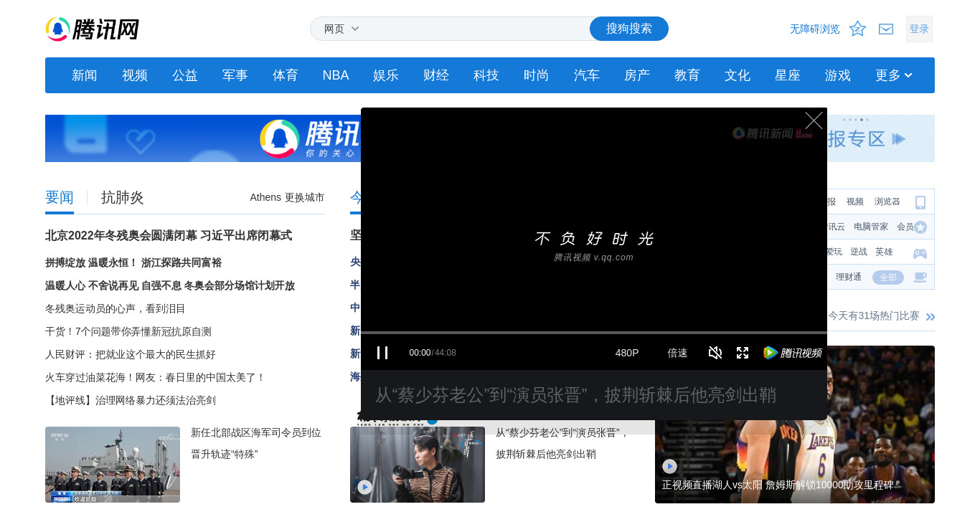Switch to the 抗肺炎 tab
The width and height of the screenshot is (980, 522).
point(123,197)
